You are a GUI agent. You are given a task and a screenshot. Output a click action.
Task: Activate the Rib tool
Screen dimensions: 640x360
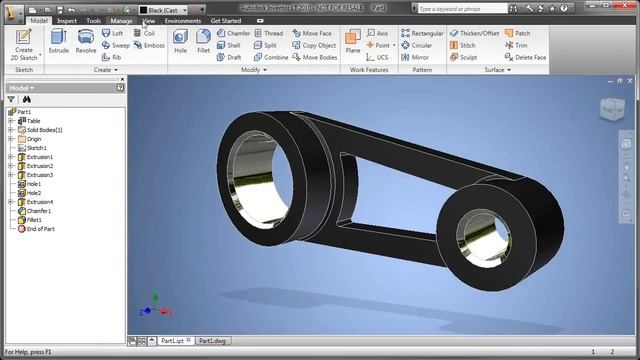click(111, 58)
